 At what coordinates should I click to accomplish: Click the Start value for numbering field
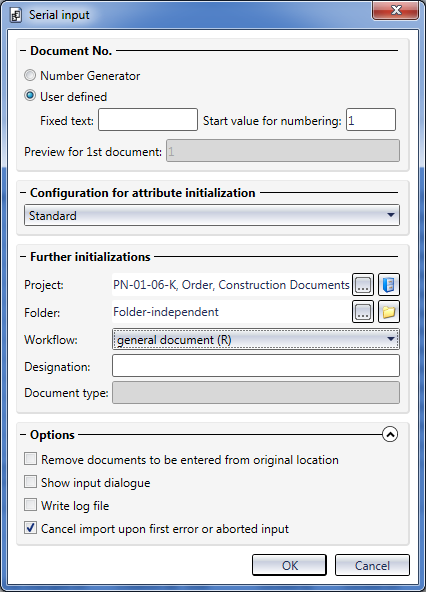pos(371,120)
